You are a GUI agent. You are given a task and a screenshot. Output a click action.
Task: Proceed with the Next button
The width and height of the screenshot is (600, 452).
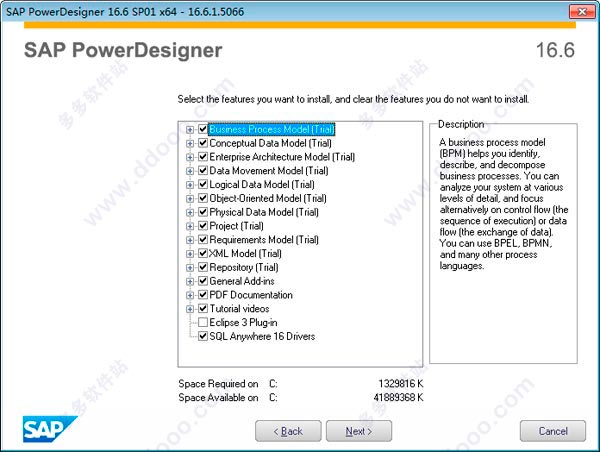pos(359,431)
